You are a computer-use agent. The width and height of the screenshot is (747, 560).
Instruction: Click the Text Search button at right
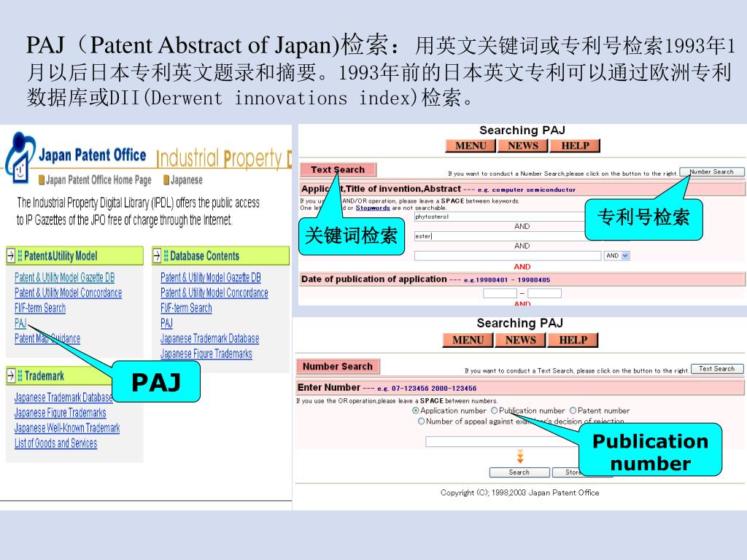(x=717, y=369)
